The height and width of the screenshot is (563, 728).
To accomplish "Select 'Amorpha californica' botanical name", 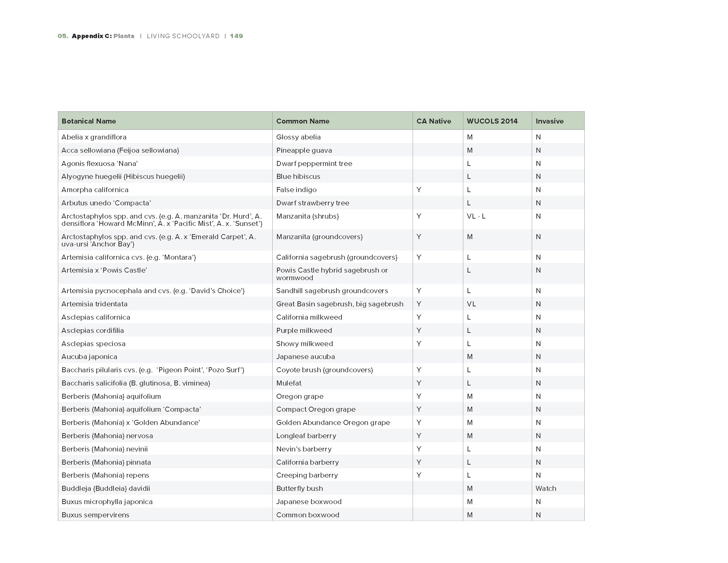I will (95, 190).
